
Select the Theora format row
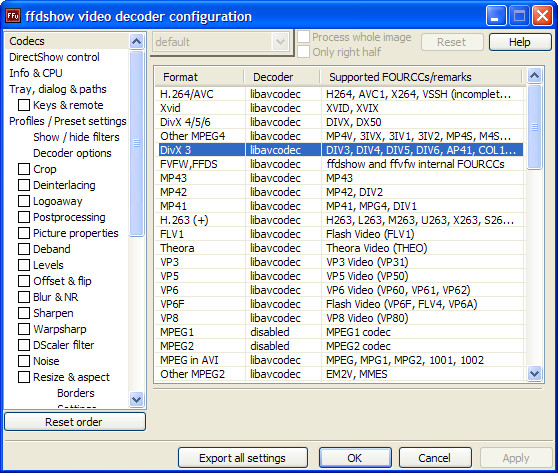[x=341, y=248]
